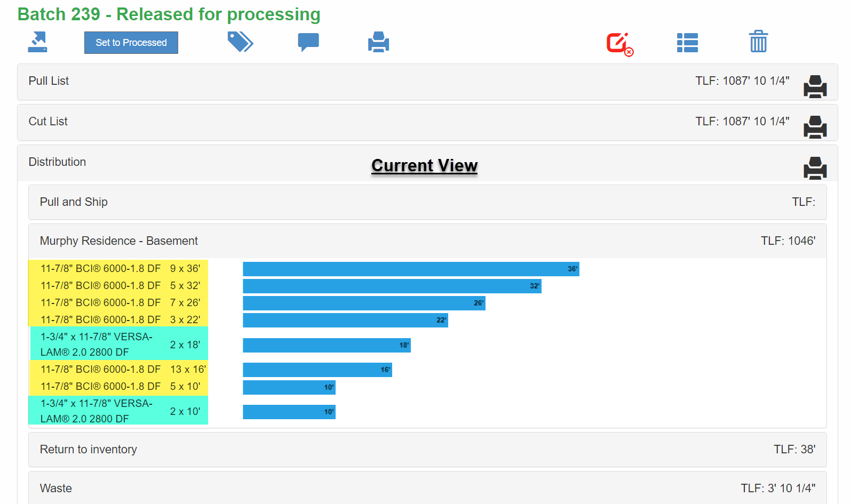Viewport: 851px width, 504px height.
Task: Print the Cut List with its printer icon
Action: [815, 127]
